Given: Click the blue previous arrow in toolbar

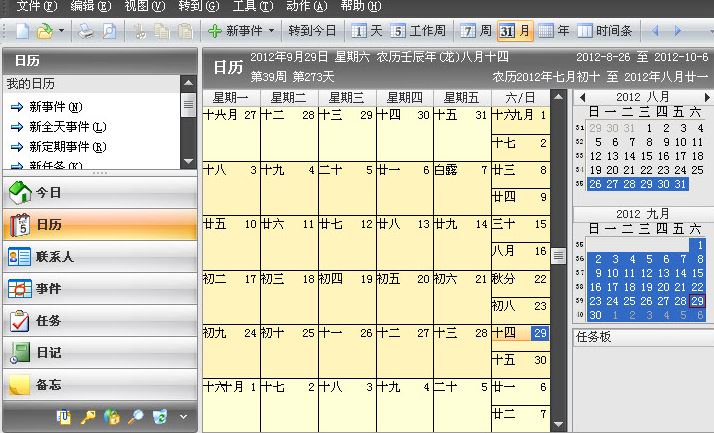Looking at the screenshot, I should click(655, 31).
